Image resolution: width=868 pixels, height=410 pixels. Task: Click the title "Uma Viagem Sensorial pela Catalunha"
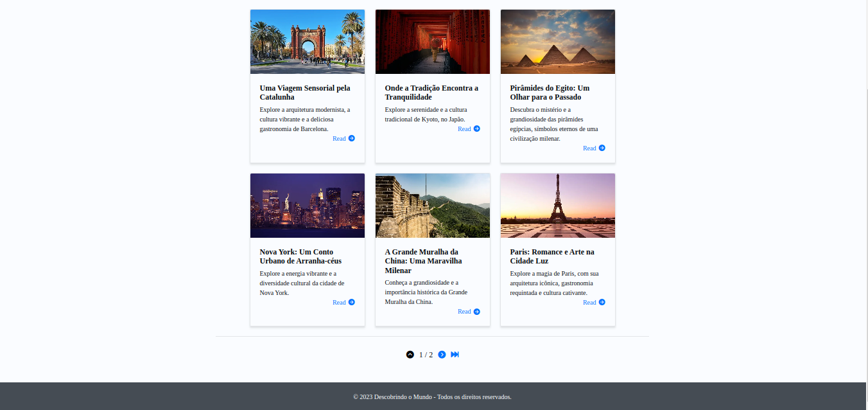click(305, 93)
